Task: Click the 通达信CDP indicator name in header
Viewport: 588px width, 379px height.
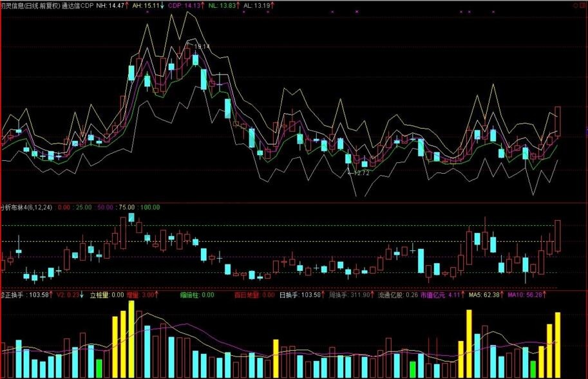Action: [x=77, y=5]
